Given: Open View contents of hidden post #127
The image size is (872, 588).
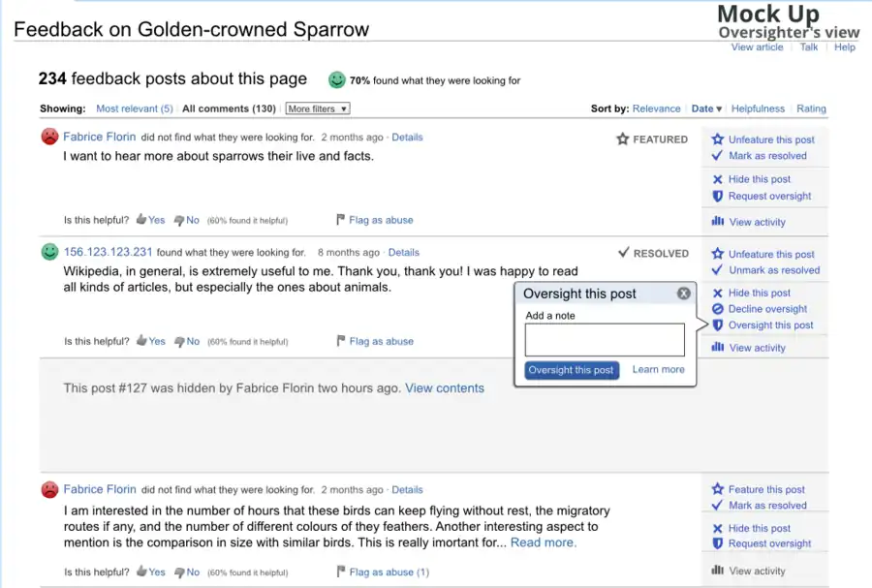Looking at the screenshot, I should tap(445, 387).
